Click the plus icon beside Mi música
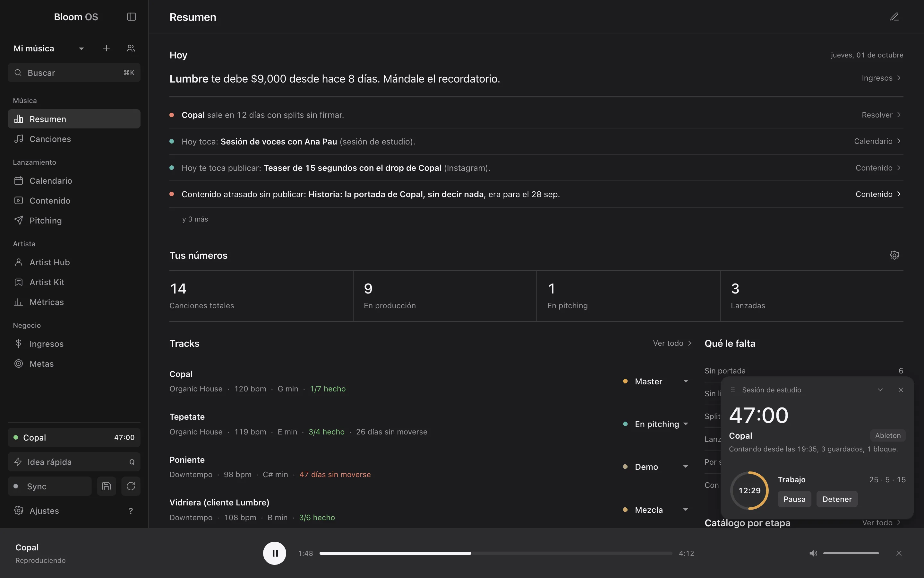This screenshot has height=578, width=924. click(107, 48)
